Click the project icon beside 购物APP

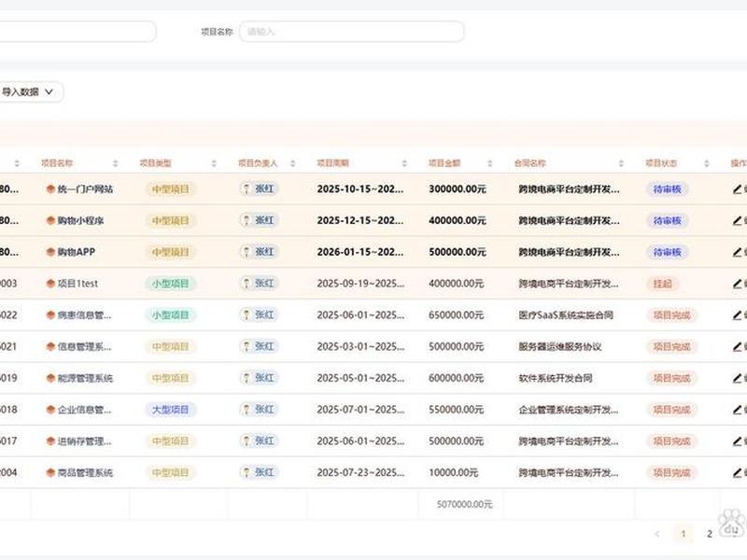[50, 252]
